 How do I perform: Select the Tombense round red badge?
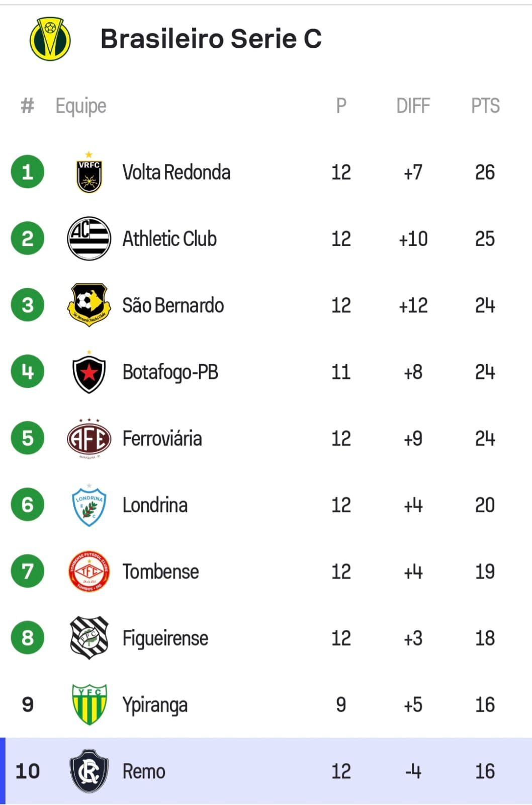click(89, 572)
